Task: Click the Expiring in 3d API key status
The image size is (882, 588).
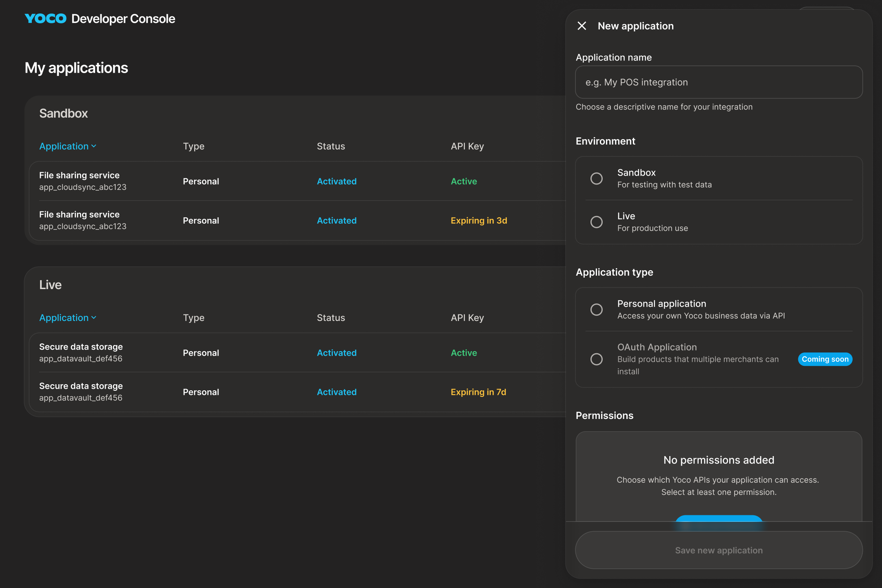Action: click(x=479, y=220)
